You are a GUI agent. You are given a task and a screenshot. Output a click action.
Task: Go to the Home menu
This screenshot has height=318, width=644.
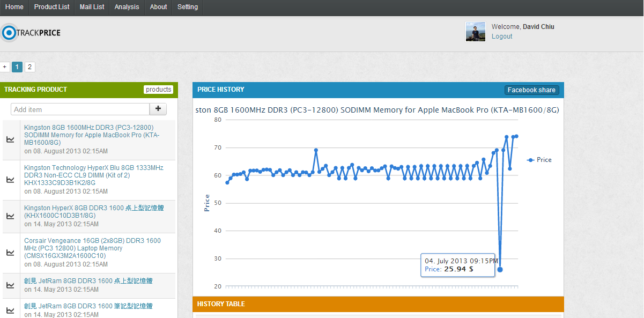click(x=14, y=7)
